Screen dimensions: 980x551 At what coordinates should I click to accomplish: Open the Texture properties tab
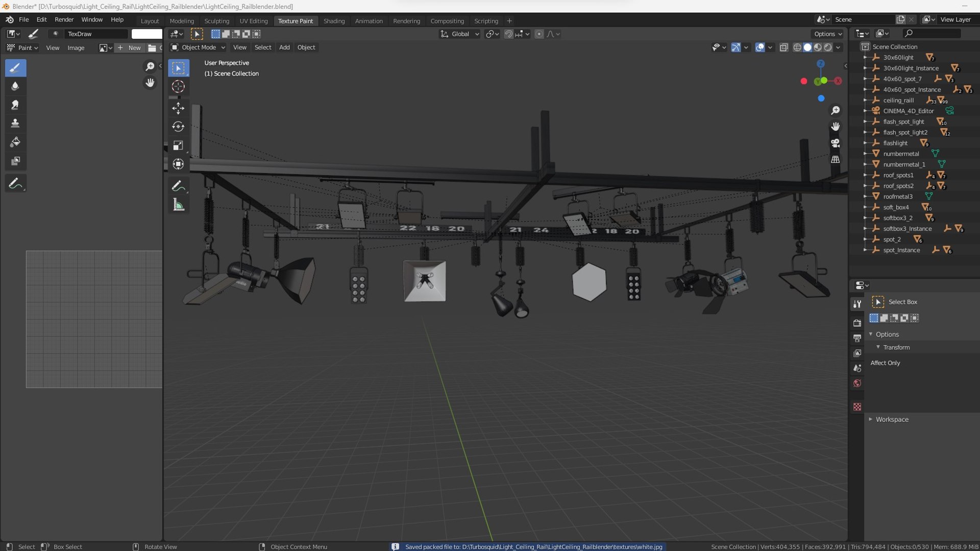(857, 407)
